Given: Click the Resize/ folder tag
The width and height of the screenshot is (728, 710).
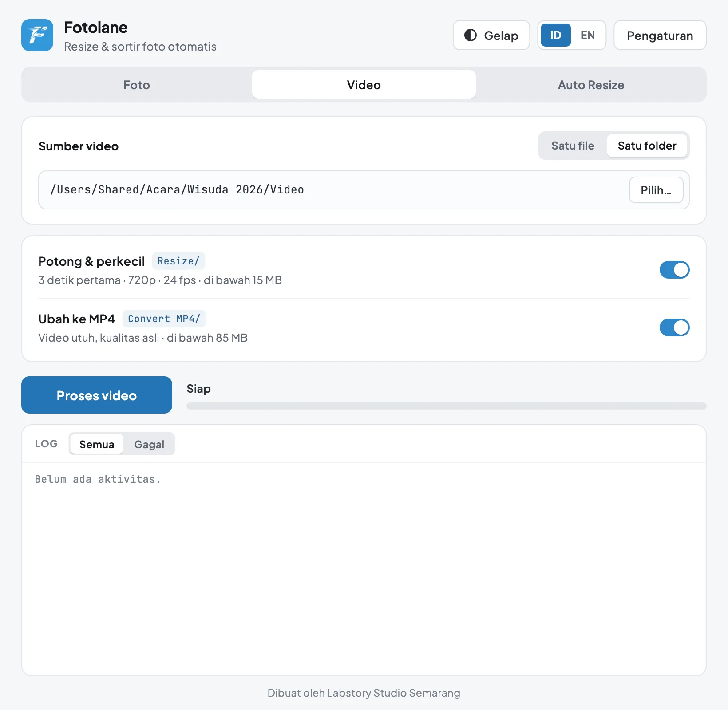Looking at the screenshot, I should tap(178, 261).
